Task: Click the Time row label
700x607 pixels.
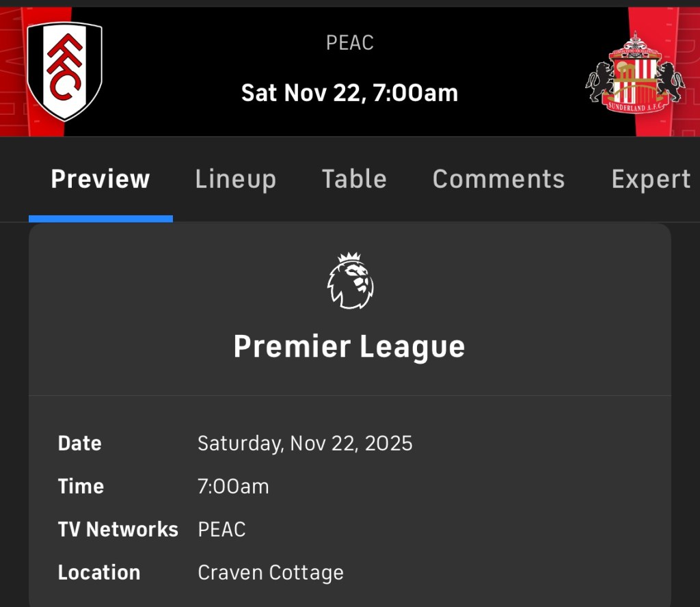Action: (81, 486)
